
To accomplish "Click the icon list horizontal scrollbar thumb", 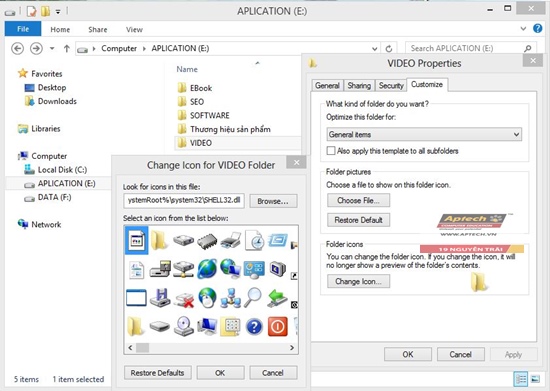I will 142,348.
